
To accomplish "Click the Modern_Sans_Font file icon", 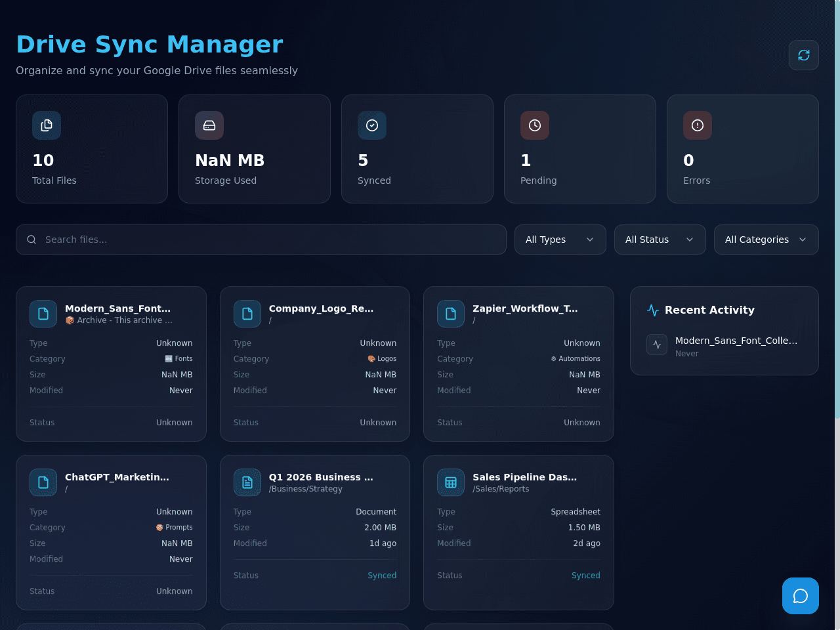I will 43,314.
